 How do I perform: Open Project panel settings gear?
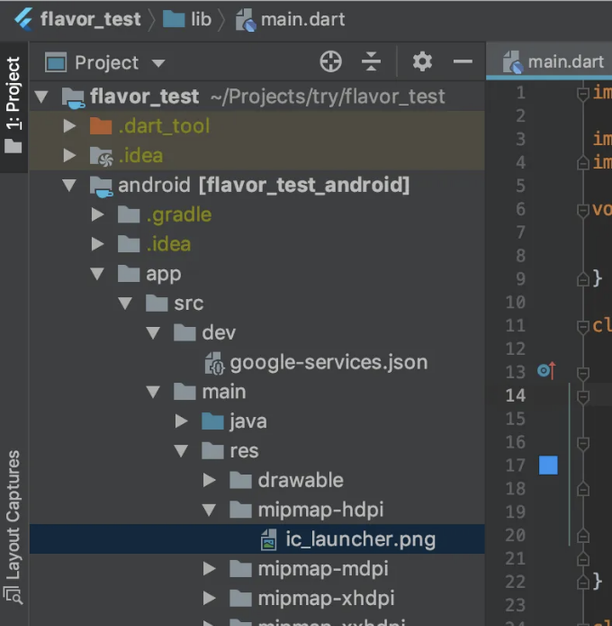422,61
